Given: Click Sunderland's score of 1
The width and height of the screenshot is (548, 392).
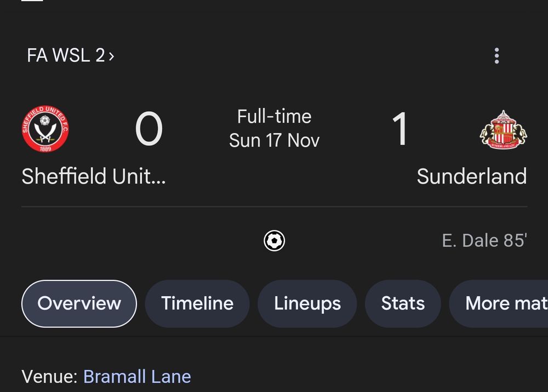Looking at the screenshot, I should pyautogui.click(x=400, y=129).
